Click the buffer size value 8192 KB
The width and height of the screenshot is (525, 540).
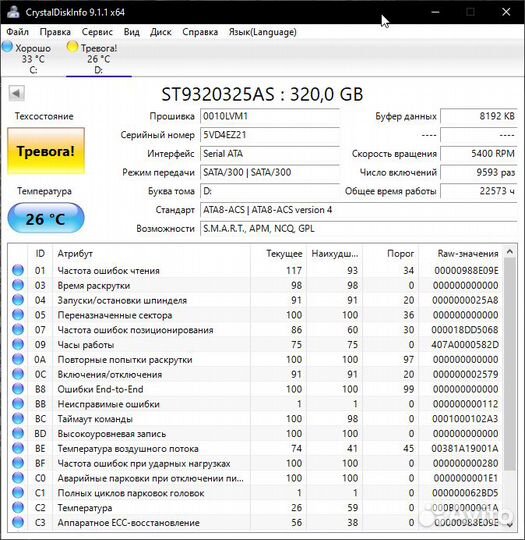[479, 116]
